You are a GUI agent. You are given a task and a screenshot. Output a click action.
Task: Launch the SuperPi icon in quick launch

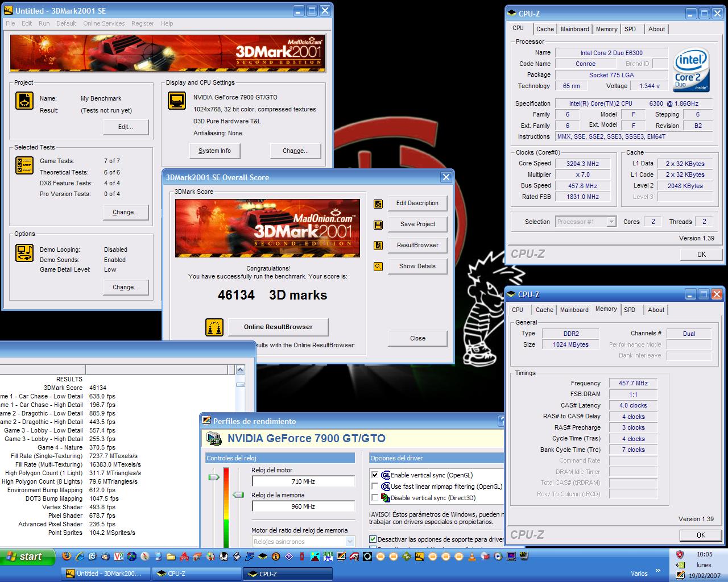coord(328,556)
